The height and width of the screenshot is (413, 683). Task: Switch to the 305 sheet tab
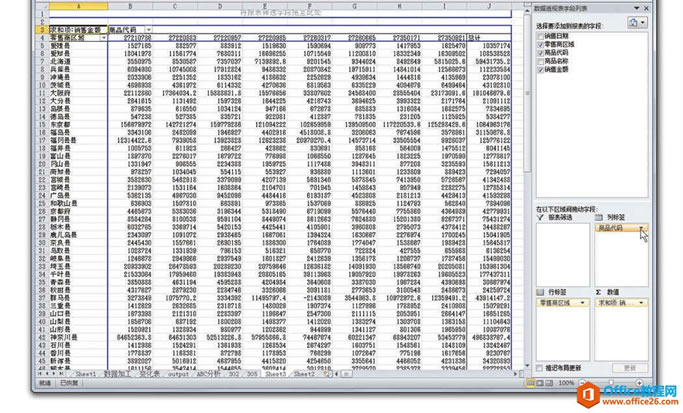click(252, 374)
